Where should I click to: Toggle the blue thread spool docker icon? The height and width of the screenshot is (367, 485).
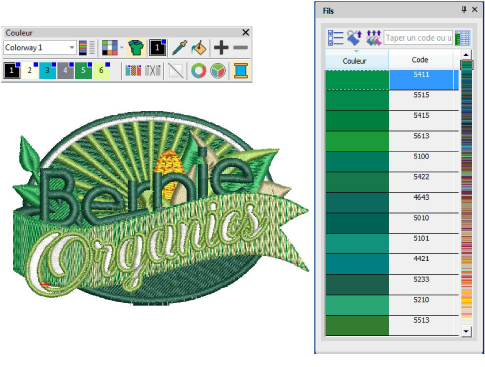pos(241,70)
